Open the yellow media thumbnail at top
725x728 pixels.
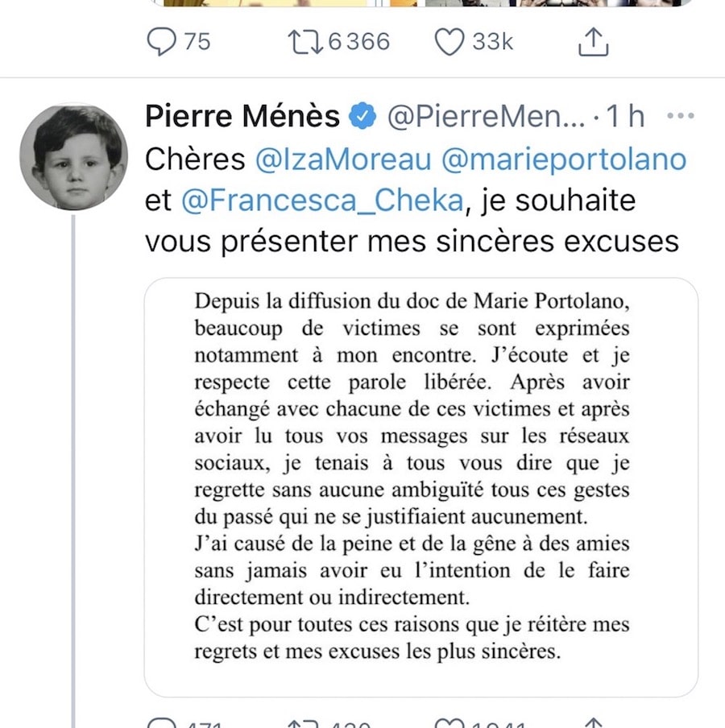(x=266, y=3)
